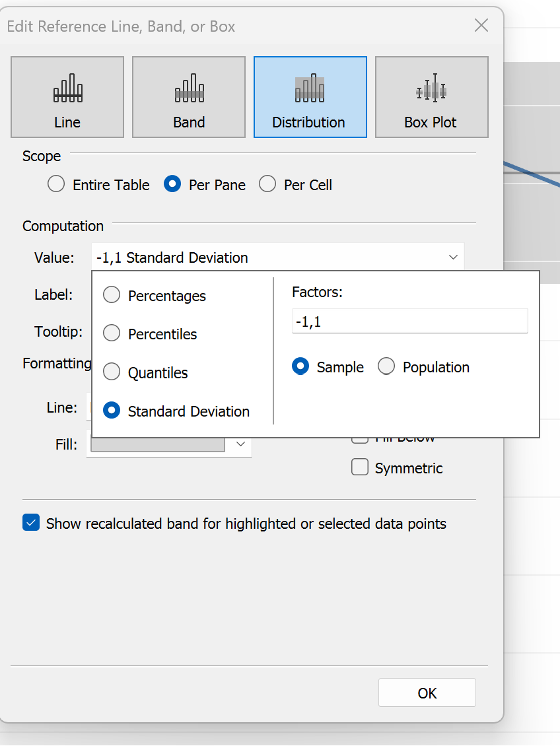Choose Percentiles computation option
Viewport: 560px width, 746px height.
pyautogui.click(x=112, y=334)
